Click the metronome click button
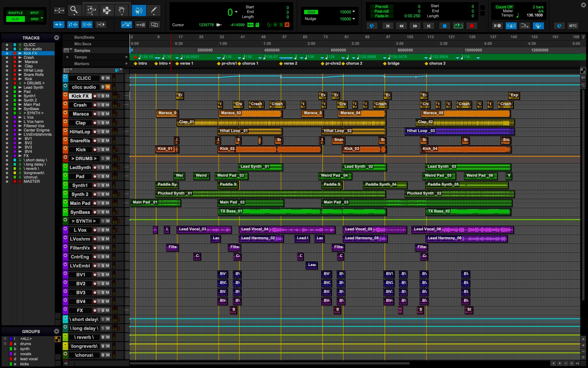 (x=511, y=26)
